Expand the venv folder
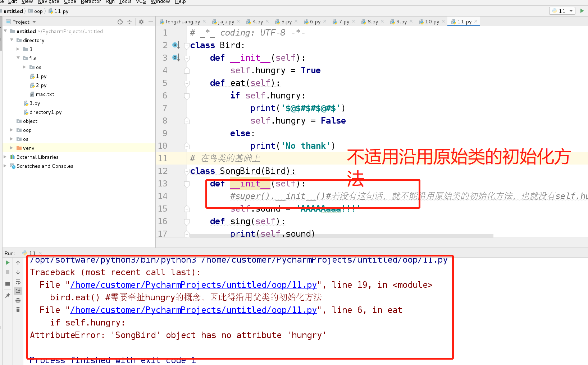588x365 pixels. tap(12, 148)
